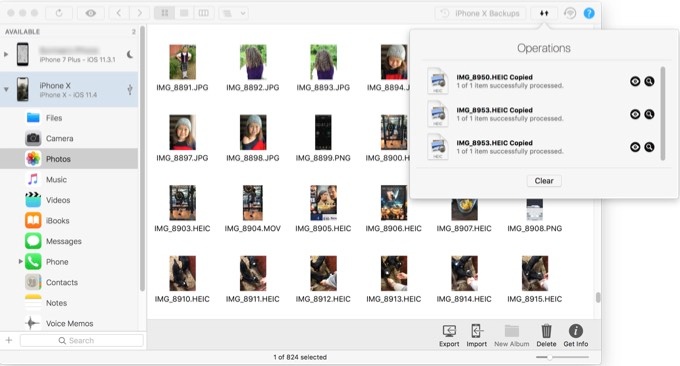Click the sidebar scrollbar
This screenshot has width=680, height=366.
point(142,158)
